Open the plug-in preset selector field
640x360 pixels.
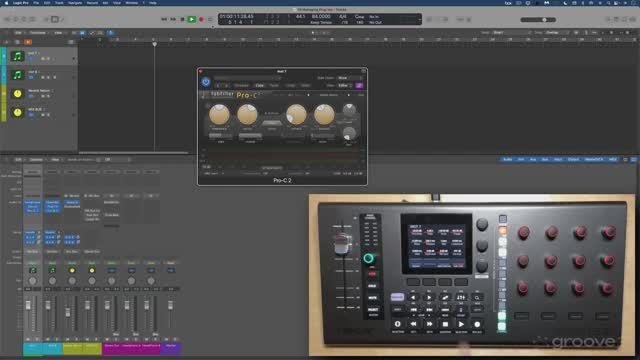pyautogui.click(x=247, y=78)
